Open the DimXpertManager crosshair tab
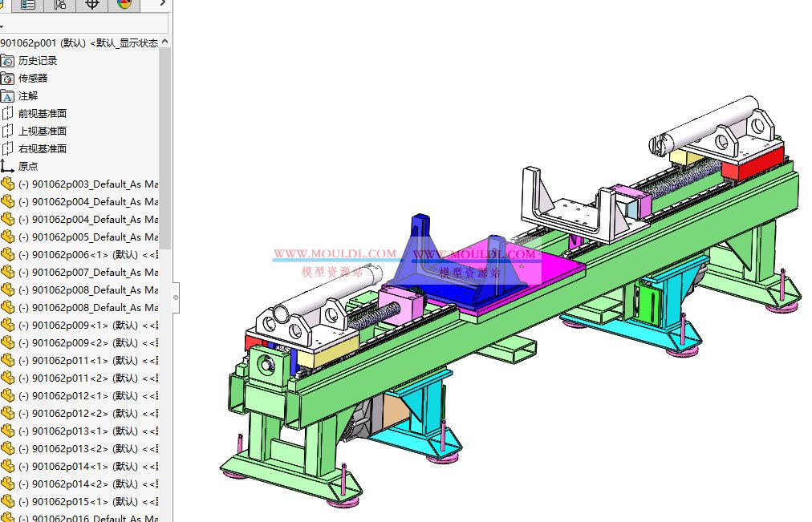The height and width of the screenshot is (522, 812). click(x=91, y=6)
